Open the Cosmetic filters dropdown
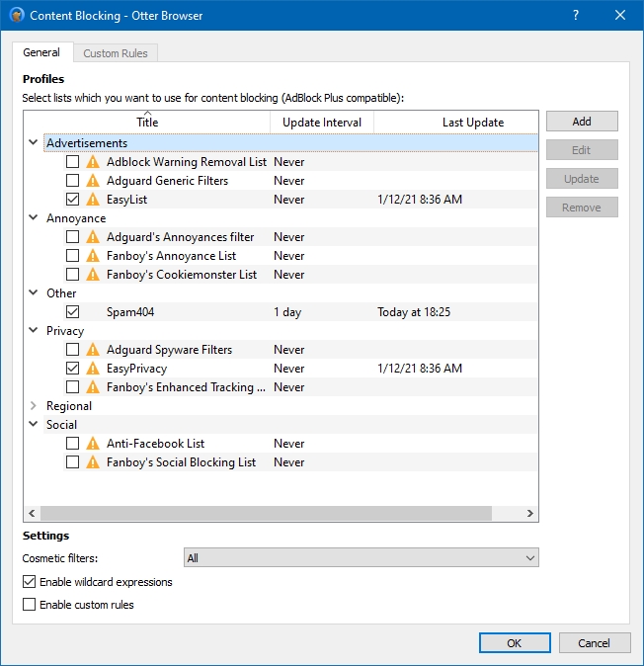The height and width of the screenshot is (666, 644). pyautogui.click(x=362, y=557)
